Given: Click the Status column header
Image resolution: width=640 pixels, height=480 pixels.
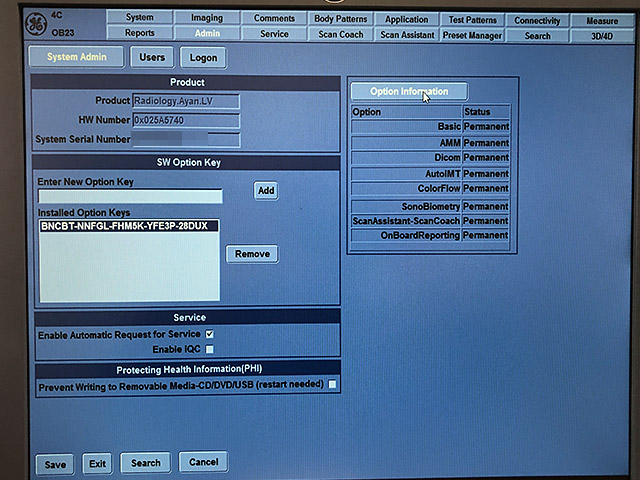Looking at the screenshot, I should point(486,112).
